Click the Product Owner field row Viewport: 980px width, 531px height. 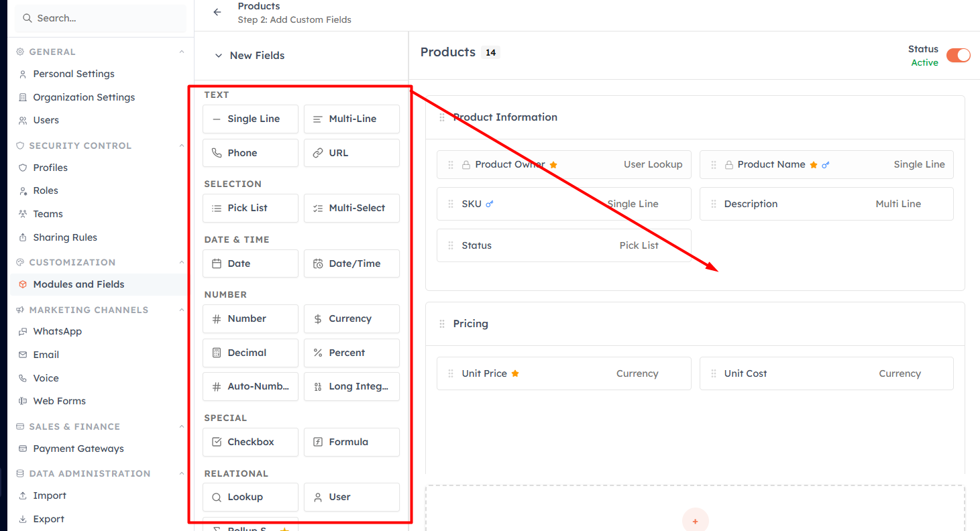(564, 164)
